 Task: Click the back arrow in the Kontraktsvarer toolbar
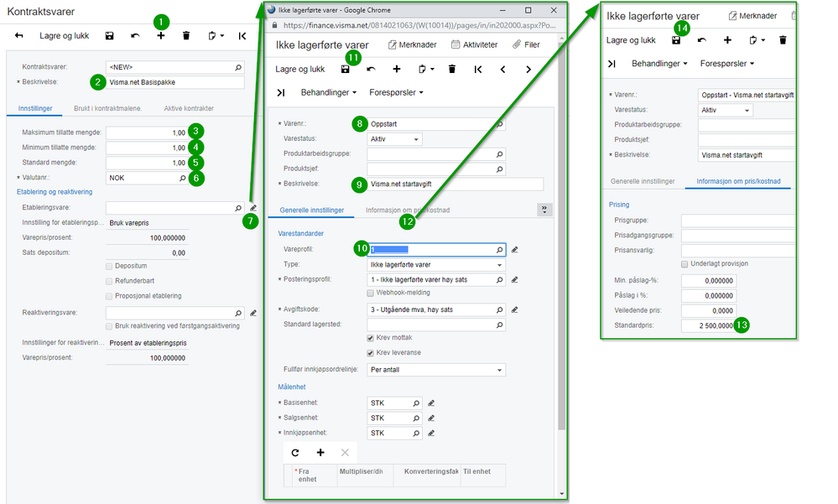[x=19, y=36]
